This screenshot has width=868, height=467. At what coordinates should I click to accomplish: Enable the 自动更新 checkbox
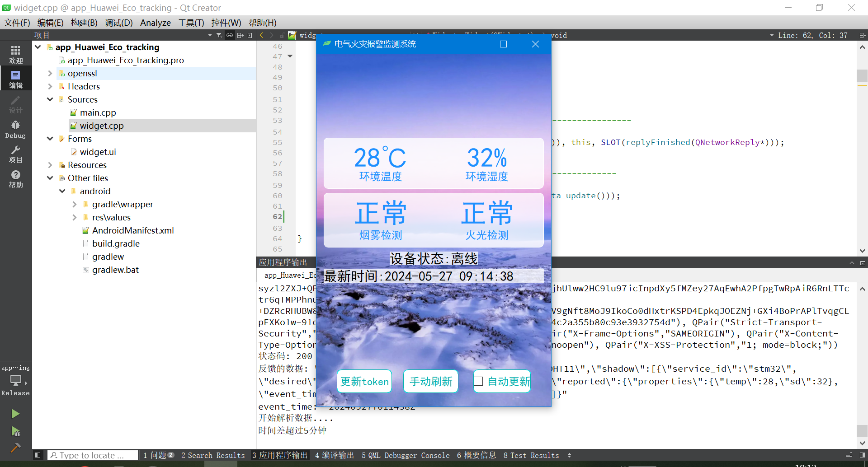[x=478, y=381]
